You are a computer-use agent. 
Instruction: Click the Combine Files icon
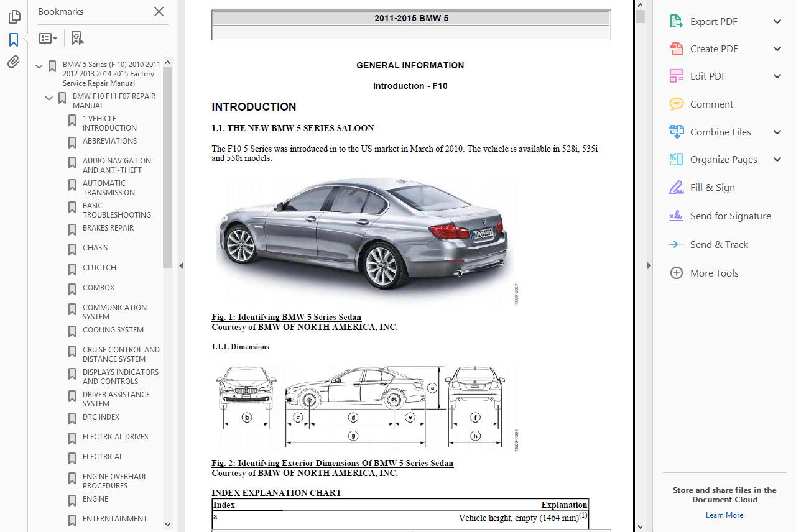676,132
